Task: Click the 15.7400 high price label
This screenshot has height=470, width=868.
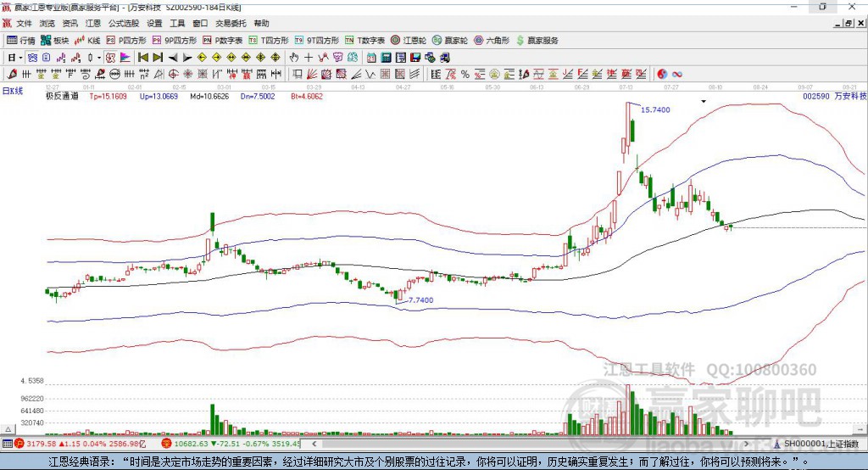Action: [x=655, y=109]
